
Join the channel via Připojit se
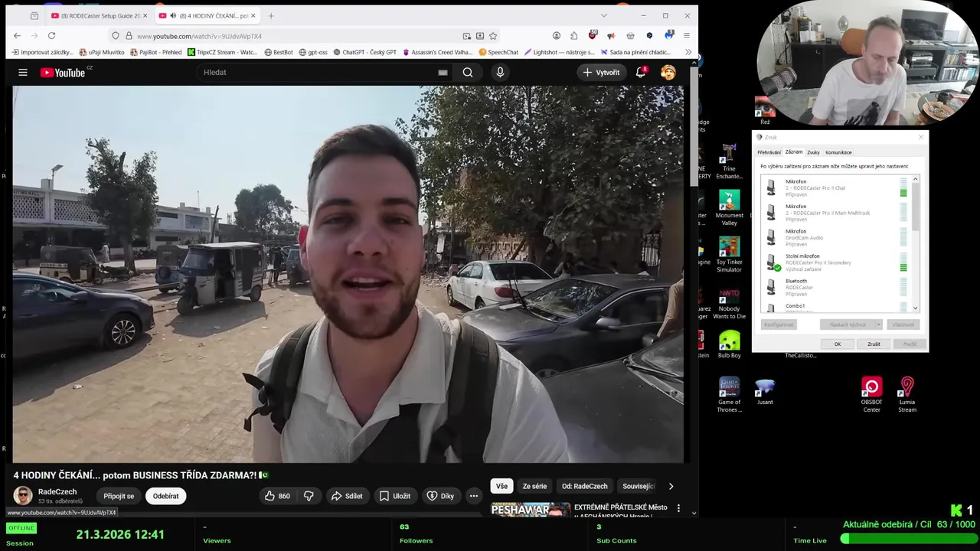(119, 496)
